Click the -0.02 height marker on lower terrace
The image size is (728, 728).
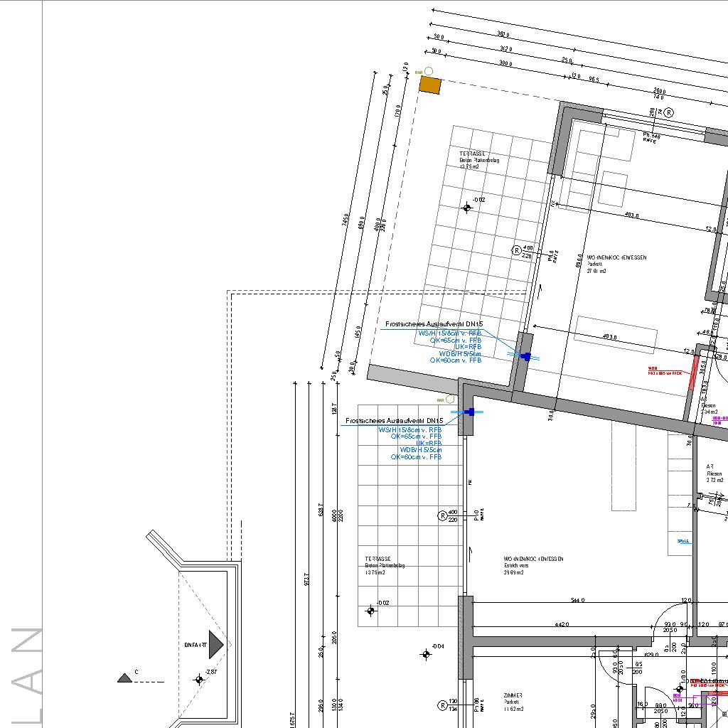(x=370, y=611)
